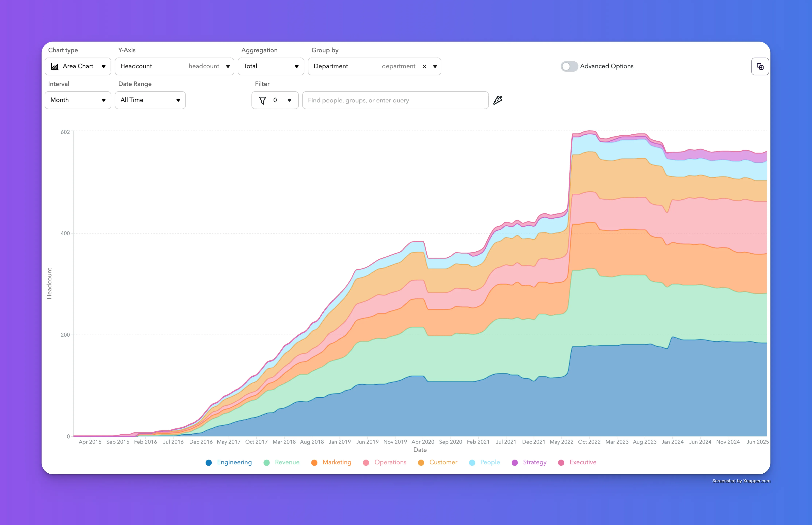Click the Operations legend entry
812x525 pixels.
click(385, 463)
